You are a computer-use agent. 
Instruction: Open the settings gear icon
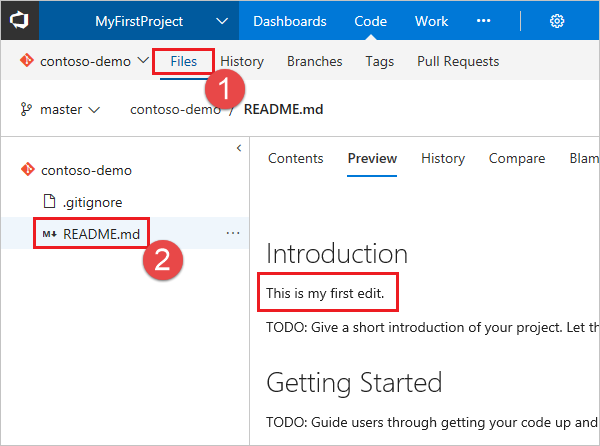[x=557, y=21]
